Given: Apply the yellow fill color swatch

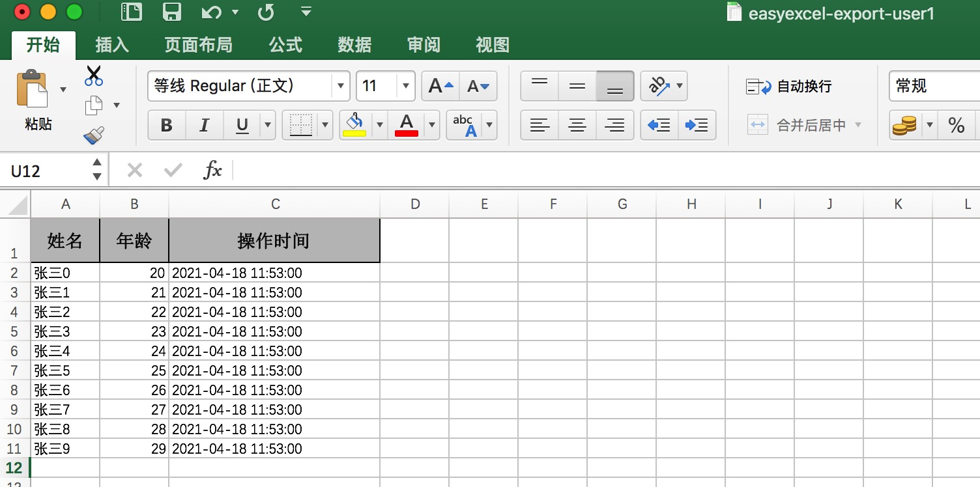Looking at the screenshot, I should click(354, 125).
